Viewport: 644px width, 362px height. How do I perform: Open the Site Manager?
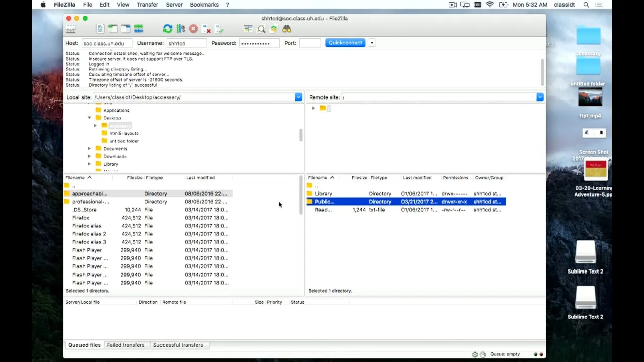[71, 29]
